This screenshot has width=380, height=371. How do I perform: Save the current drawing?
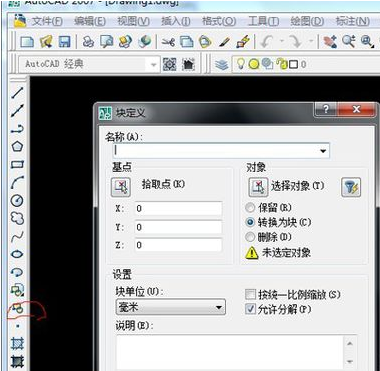65,42
